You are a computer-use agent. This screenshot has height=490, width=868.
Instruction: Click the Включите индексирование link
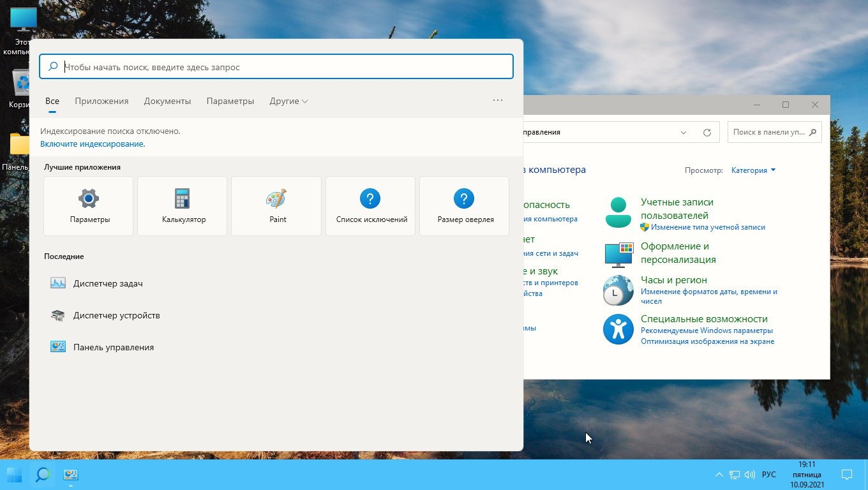pos(93,144)
